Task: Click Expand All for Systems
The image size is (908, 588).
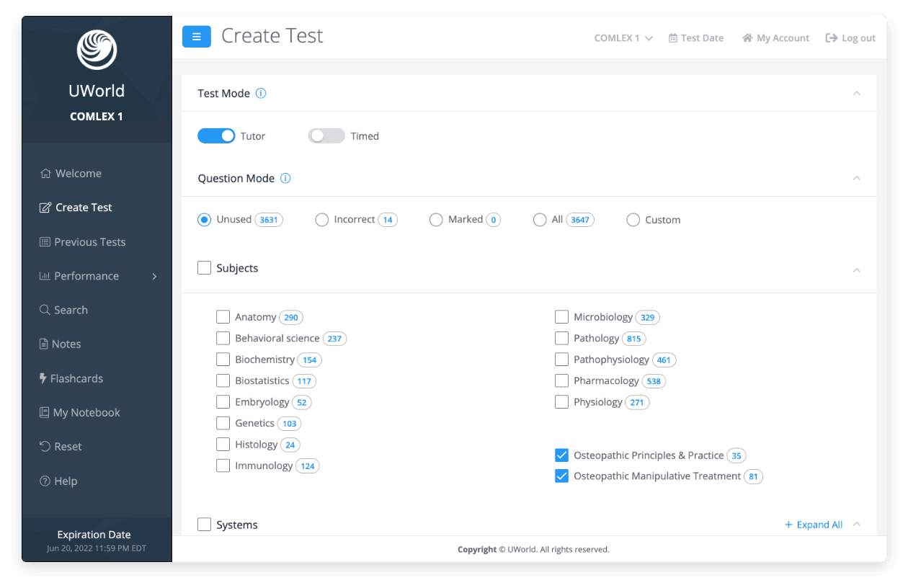Action: (x=814, y=525)
